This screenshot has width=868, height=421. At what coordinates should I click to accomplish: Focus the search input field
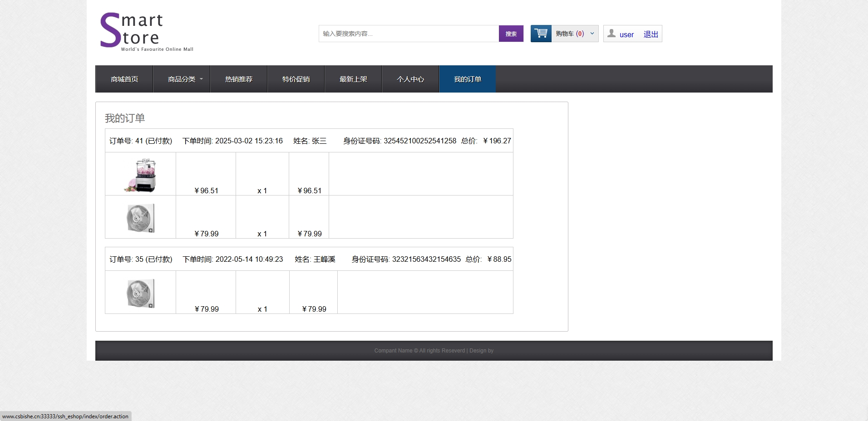tap(409, 34)
